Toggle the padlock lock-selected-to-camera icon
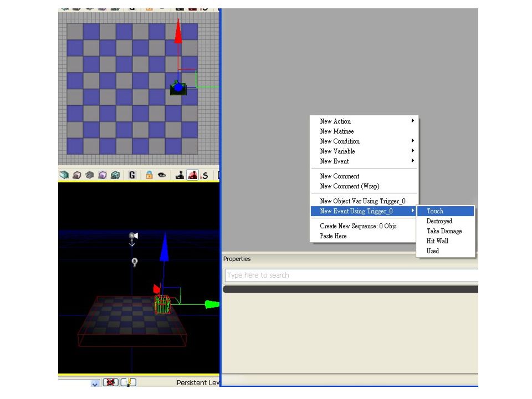Image resolution: width=532 pixels, height=399 pixels. pos(149,175)
